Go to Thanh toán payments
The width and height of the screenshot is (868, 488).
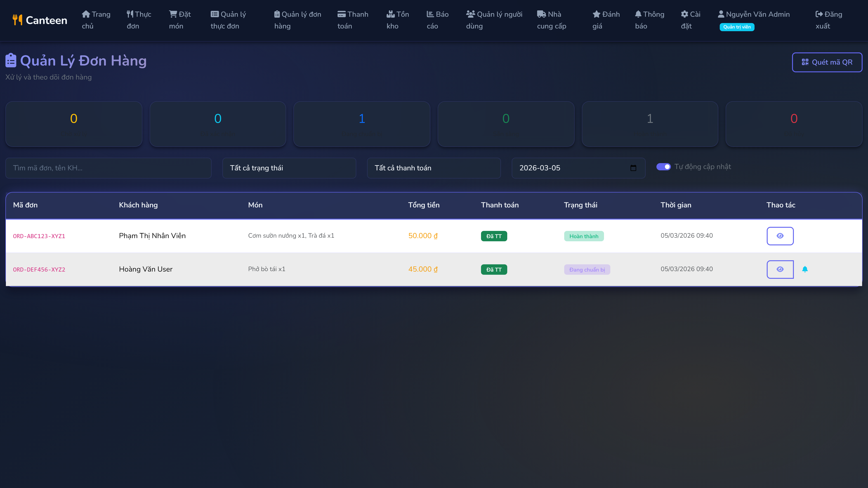[353, 20]
